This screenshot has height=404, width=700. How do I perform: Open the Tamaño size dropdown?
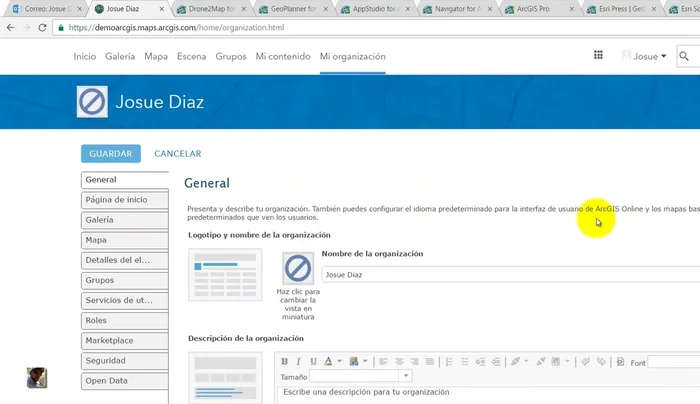tap(406, 376)
